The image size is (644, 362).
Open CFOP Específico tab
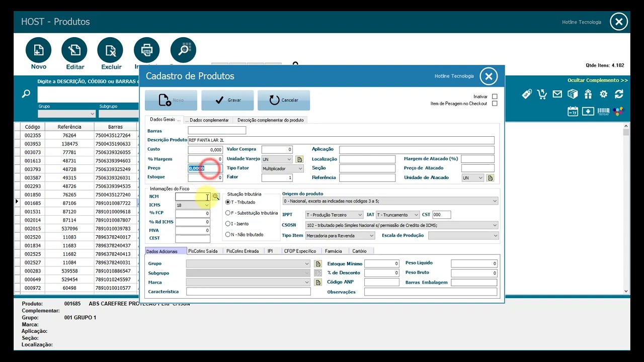click(300, 251)
